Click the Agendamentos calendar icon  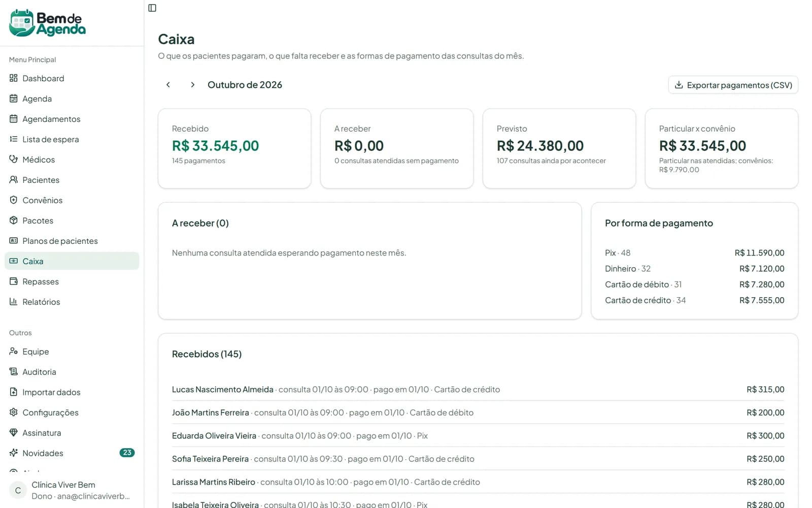coord(14,119)
